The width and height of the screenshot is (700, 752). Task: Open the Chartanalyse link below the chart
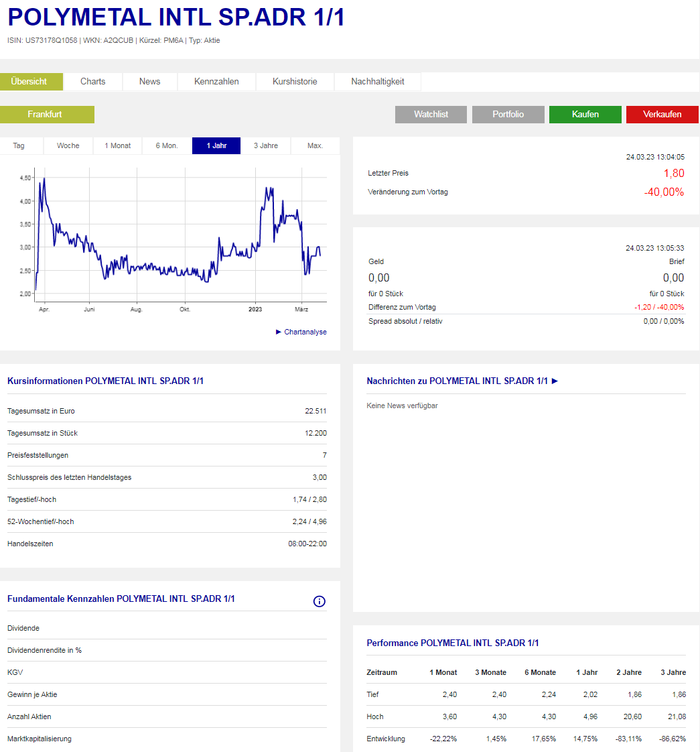tap(301, 332)
